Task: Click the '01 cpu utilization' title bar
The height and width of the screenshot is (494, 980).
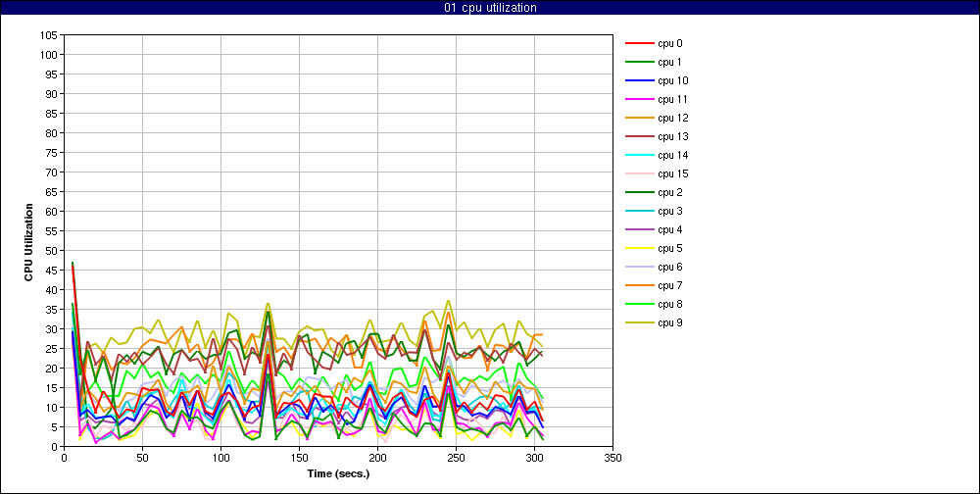Action: click(490, 8)
